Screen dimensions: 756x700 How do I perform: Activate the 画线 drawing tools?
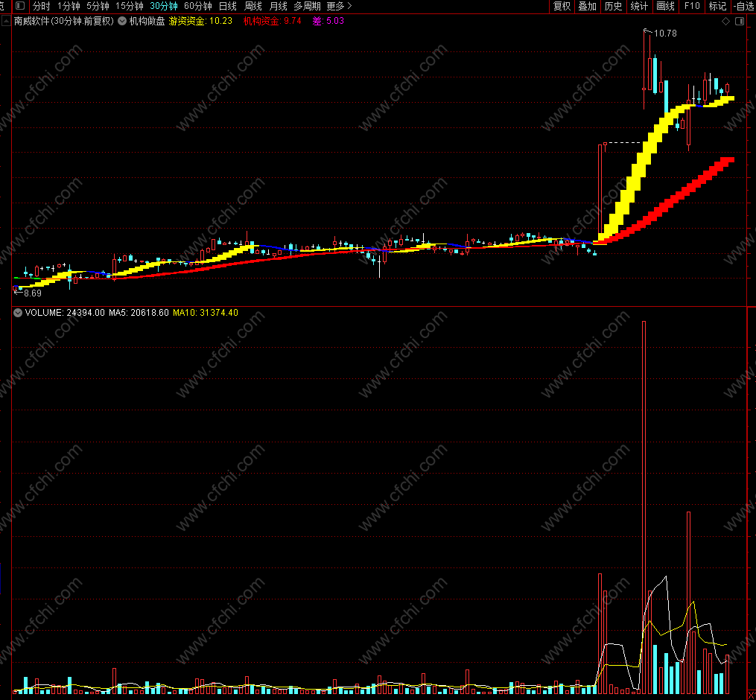(665, 6)
